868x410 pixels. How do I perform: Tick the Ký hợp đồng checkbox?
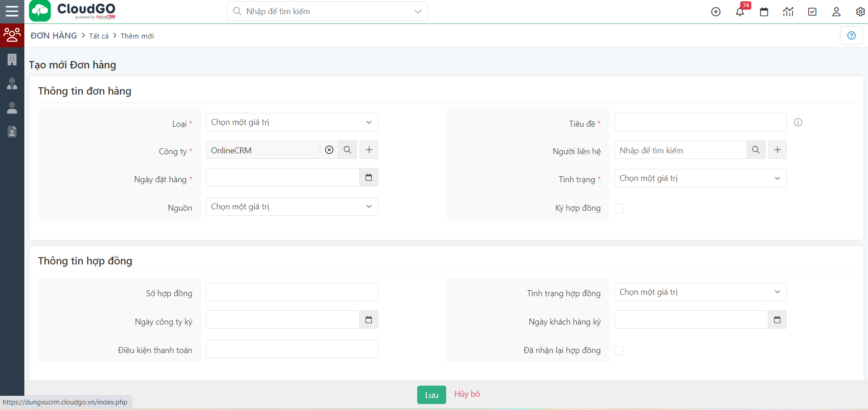point(619,208)
